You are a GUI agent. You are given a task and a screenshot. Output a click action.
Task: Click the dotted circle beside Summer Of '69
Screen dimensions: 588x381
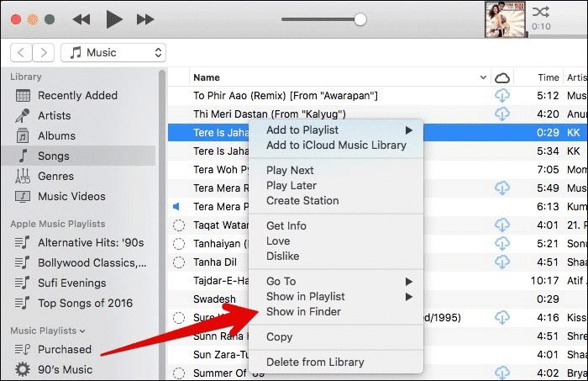coord(179,373)
